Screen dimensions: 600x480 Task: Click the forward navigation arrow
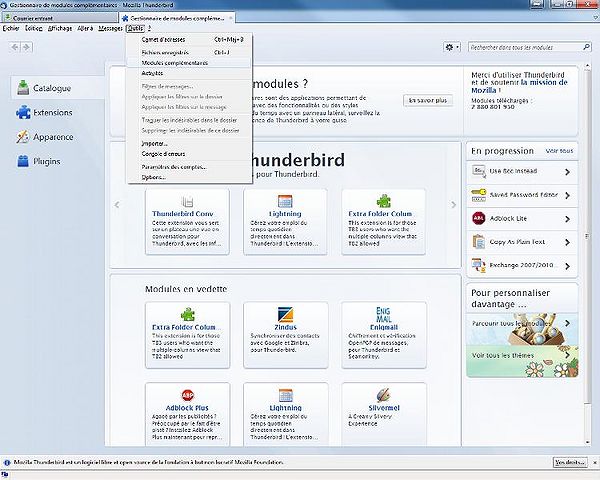tap(26, 47)
